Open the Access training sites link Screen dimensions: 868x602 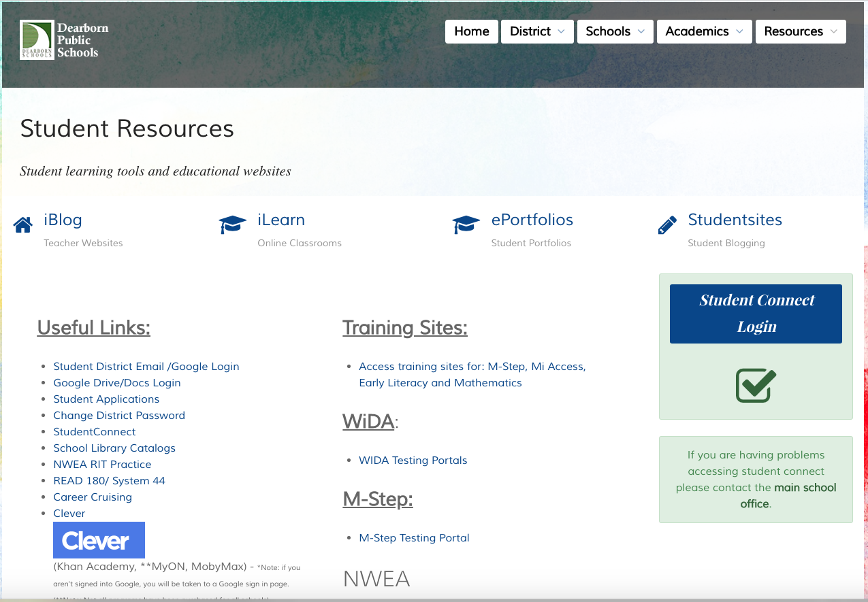[472, 374]
